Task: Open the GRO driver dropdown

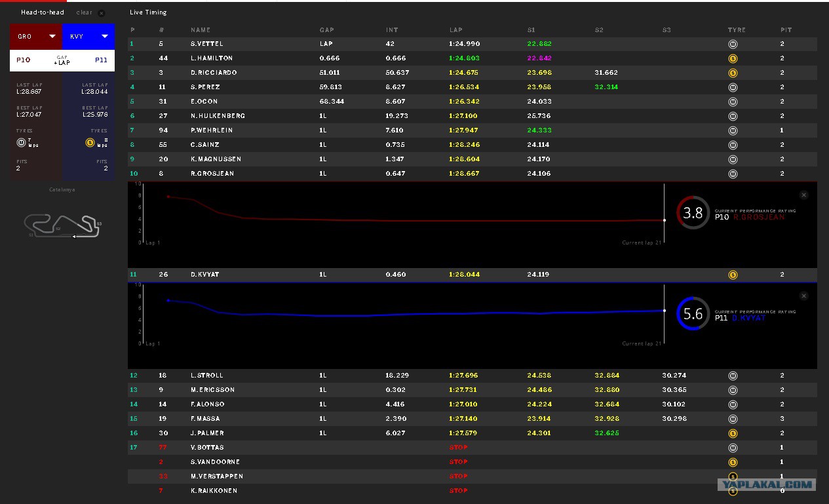Action: pyautogui.click(x=36, y=37)
